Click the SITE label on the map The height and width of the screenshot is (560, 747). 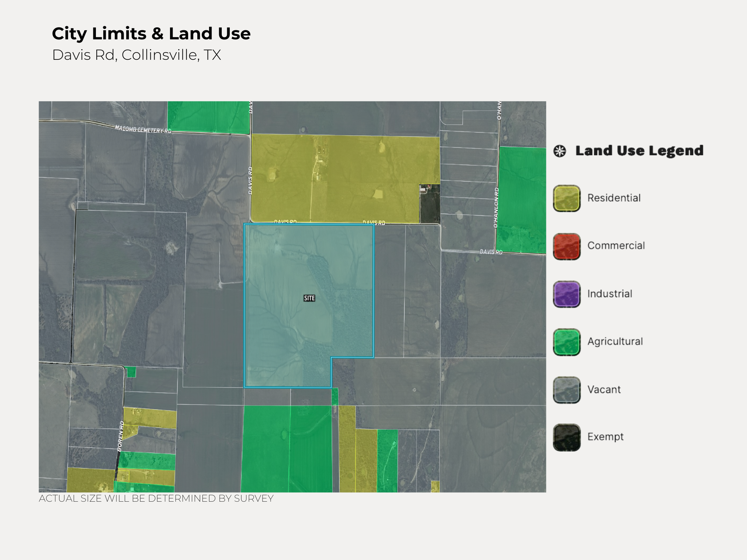[x=309, y=298]
